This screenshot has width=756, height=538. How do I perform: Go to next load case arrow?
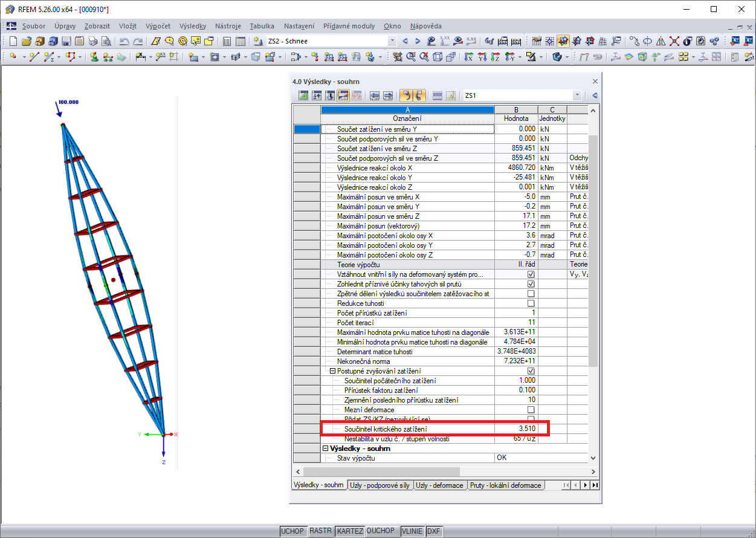[418, 41]
